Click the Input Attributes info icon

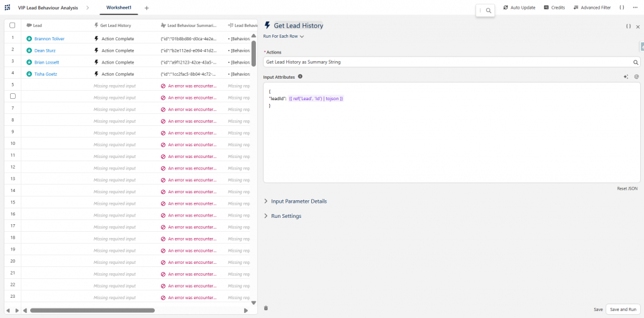click(x=300, y=77)
